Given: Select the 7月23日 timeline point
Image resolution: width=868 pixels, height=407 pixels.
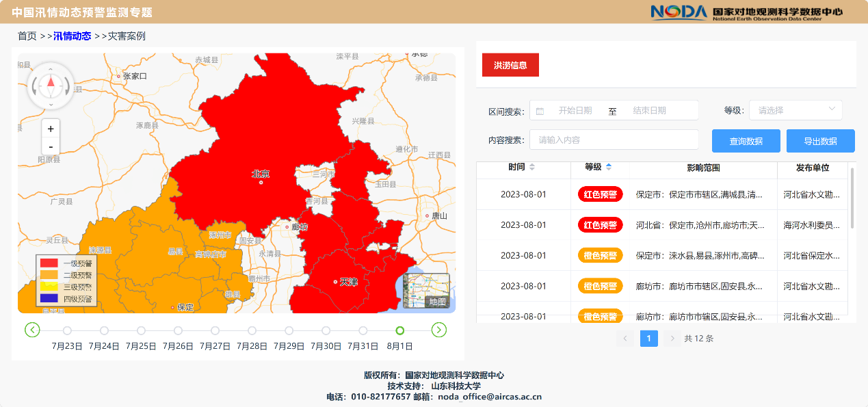Looking at the screenshot, I should pos(67,331).
